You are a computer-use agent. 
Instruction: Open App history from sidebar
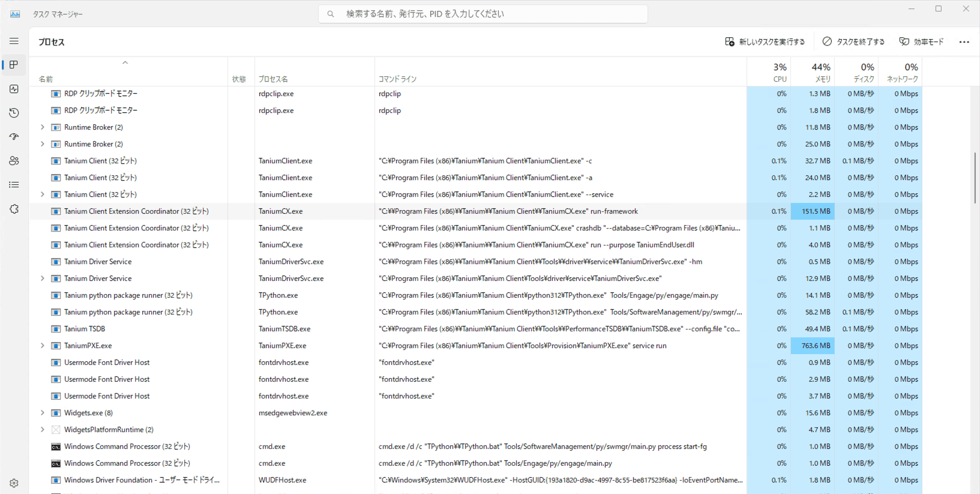[x=14, y=113]
